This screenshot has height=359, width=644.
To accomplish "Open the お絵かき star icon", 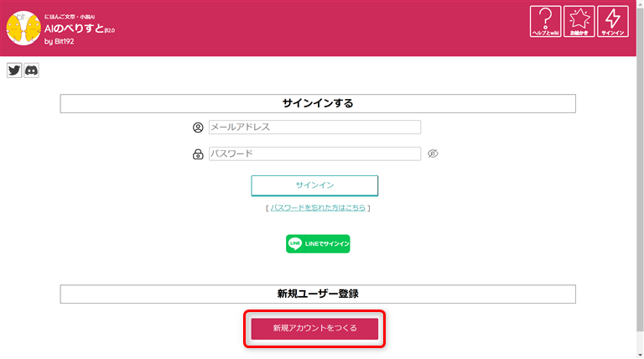I will point(579,22).
